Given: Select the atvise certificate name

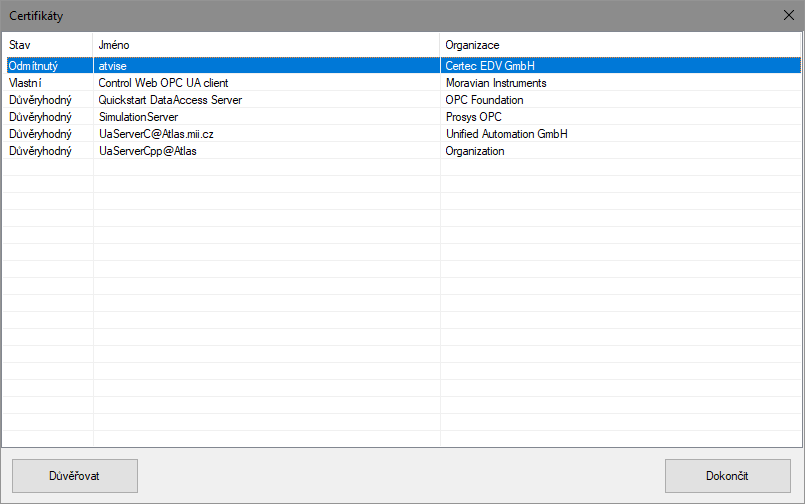Looking at the screenshot, I should 111,66.
